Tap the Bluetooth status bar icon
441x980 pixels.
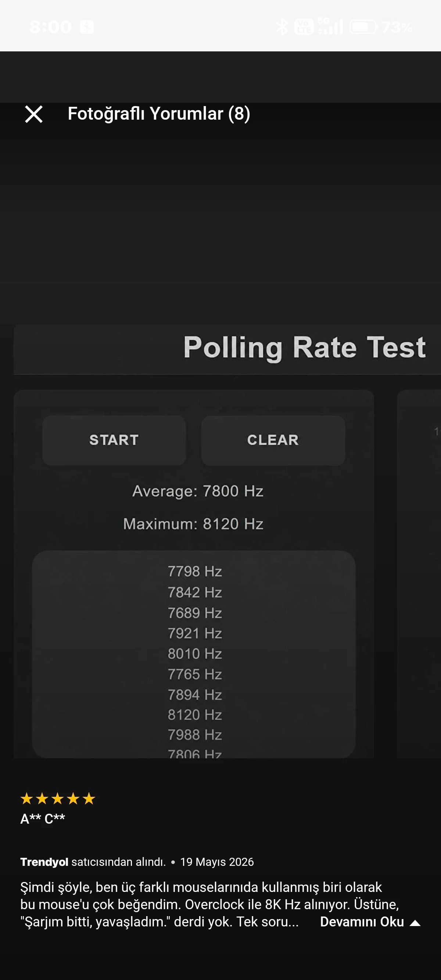pos(282,27)
